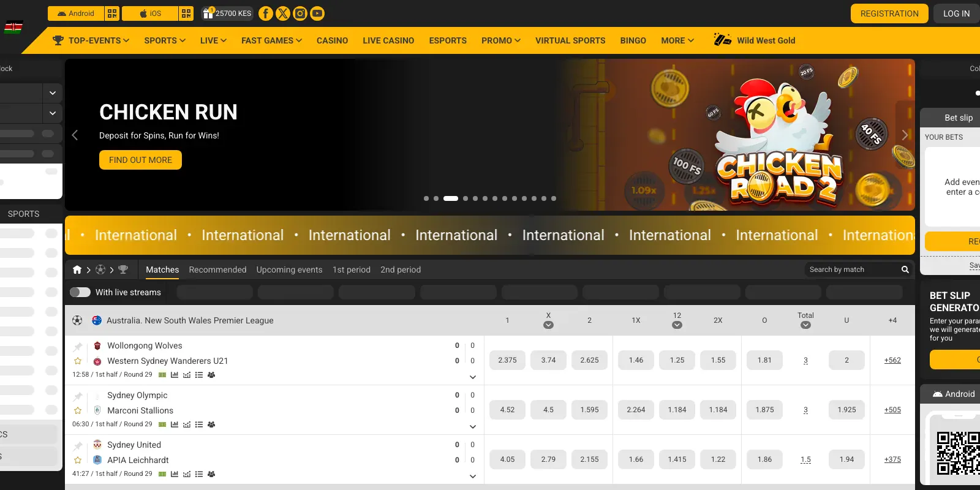The image size is (980, 490).
Task: Open the Total market dropdown arrow
Action: [805, 325]
